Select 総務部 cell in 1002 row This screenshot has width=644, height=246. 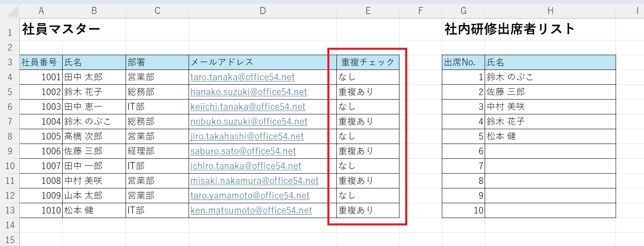tap(157, 92)
